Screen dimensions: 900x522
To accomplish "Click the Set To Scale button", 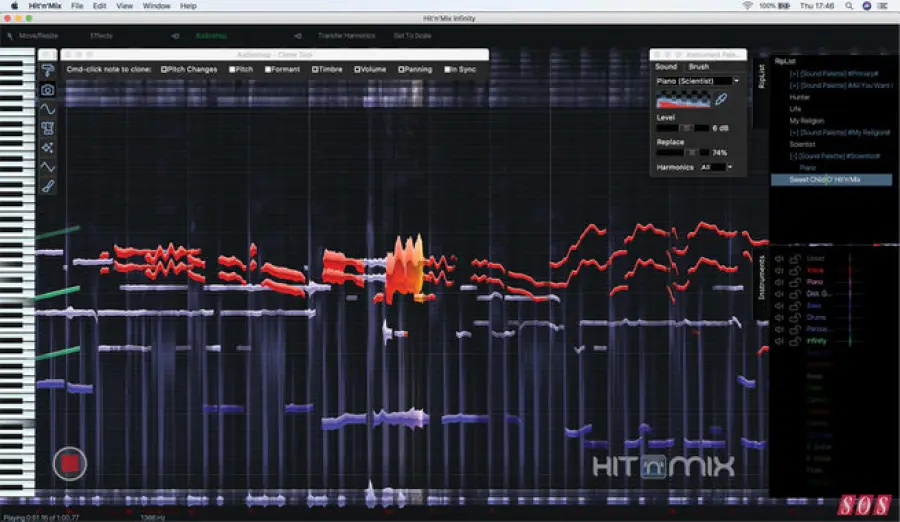I will [x=410, y=36].
